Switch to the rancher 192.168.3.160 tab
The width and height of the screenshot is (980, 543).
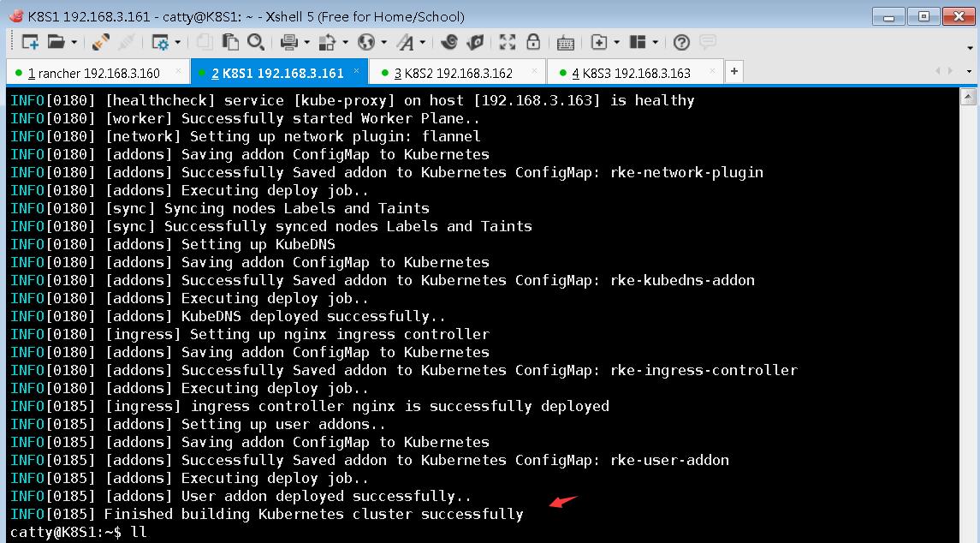(94, 72)
